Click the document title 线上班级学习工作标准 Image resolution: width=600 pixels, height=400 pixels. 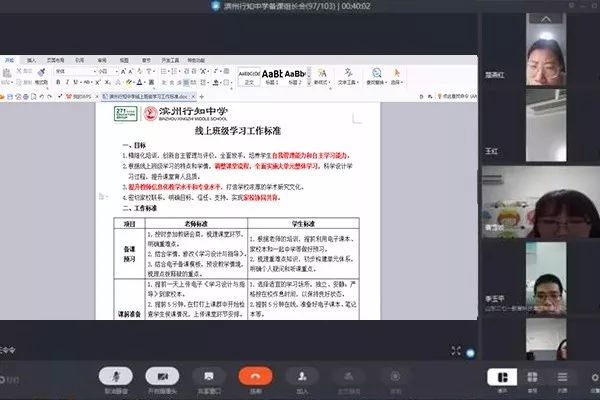(x=238, y=131)
